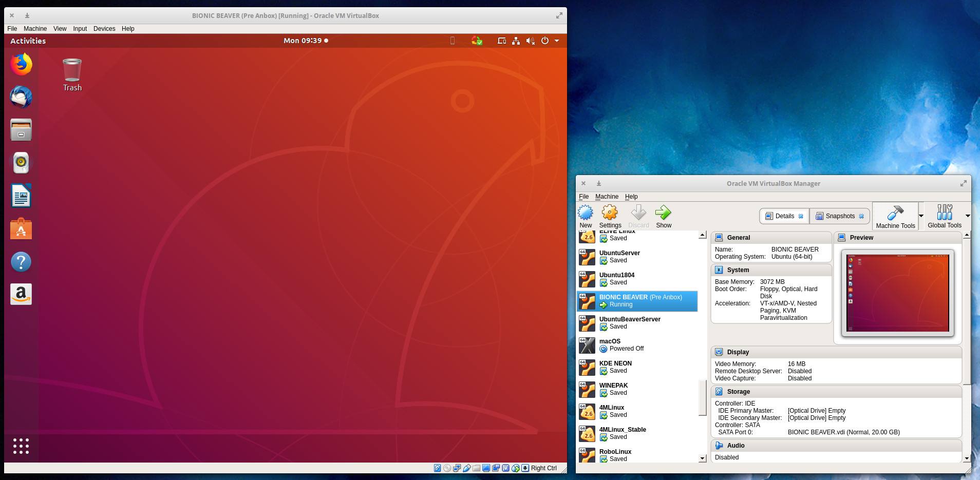The width and height of the screenshot is (980, 480).
Task: Click the greyed-out Discard toolbar icon
Action: click(x=638, y=213)
